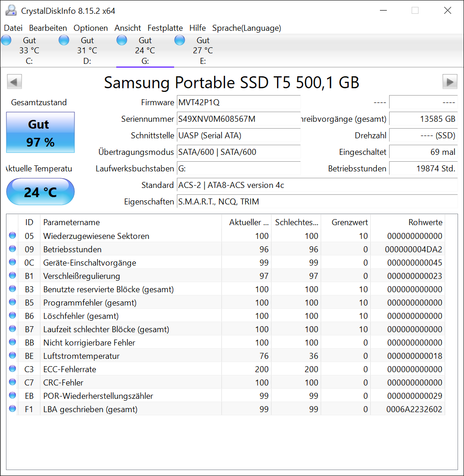Select drive G: status orb
This screenshot has height=476, width=464.
122,40
